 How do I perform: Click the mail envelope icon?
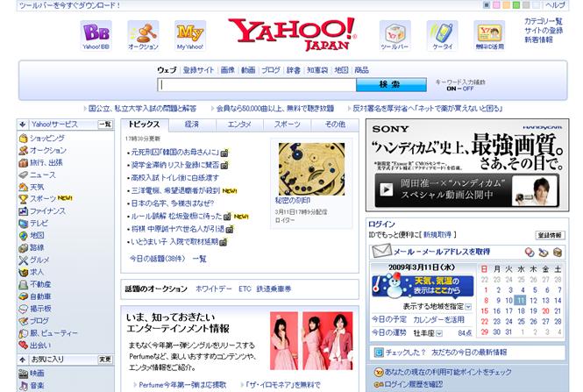click(x=382, y=251)
